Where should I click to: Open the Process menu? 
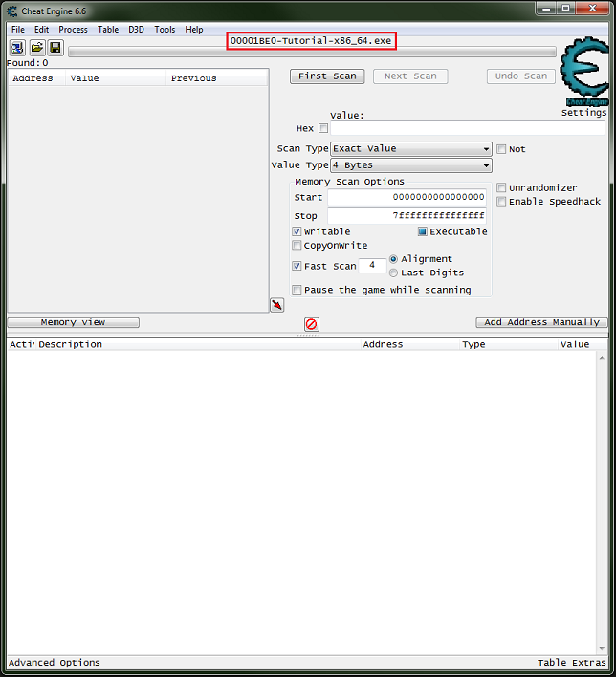[x=73, y=30]
